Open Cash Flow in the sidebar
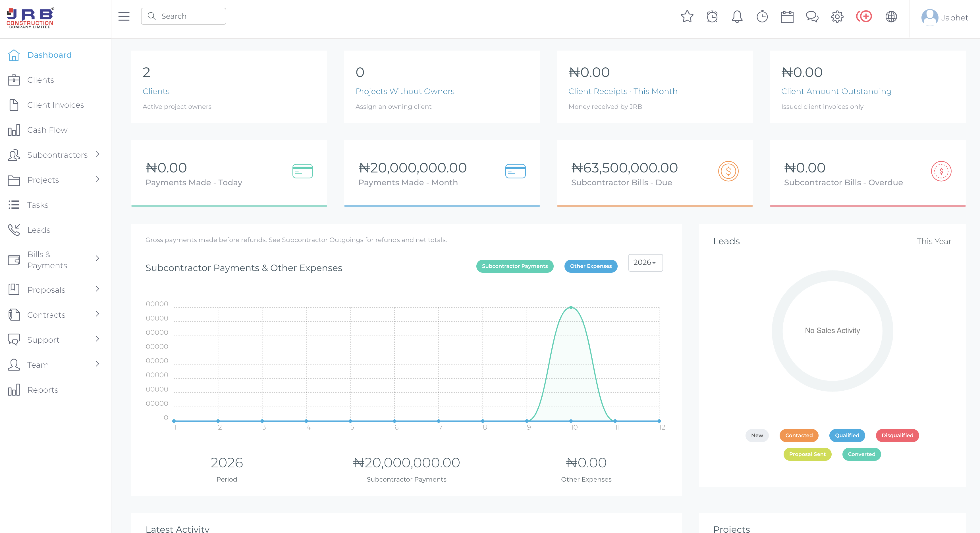The height and width of the screenshot is (533, 980). [47, 130]
